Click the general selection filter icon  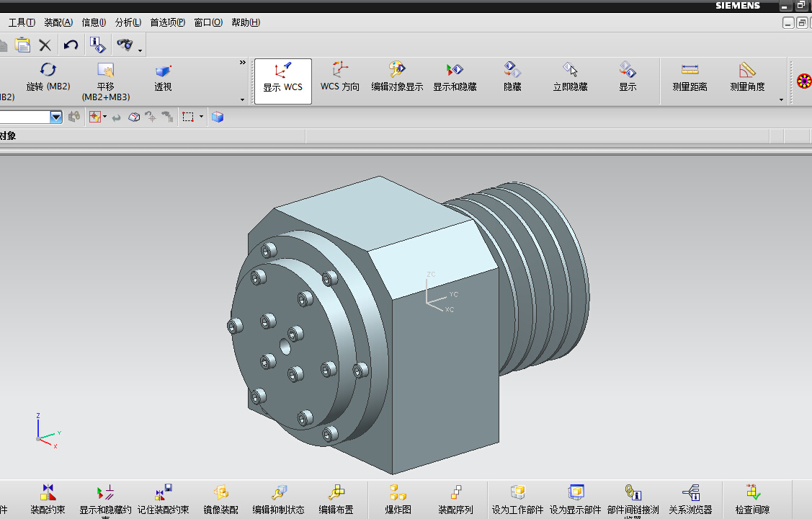click(95, 117)
